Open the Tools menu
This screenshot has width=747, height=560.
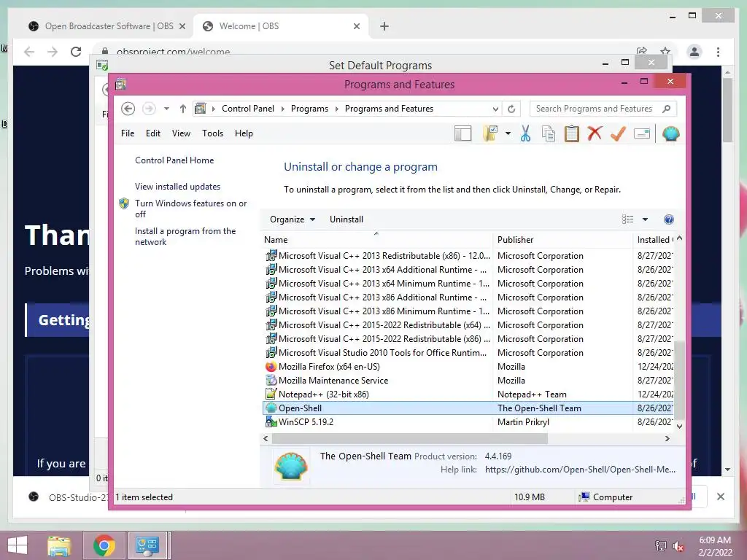[212, 133]
